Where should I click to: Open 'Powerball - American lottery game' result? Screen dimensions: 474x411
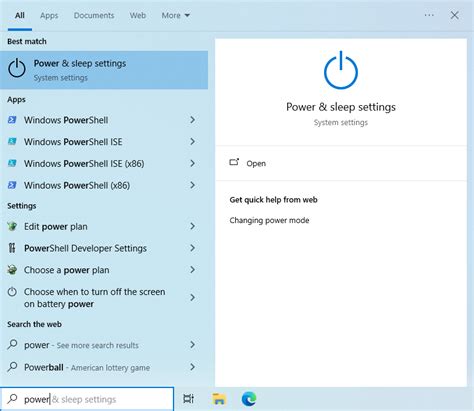click(104, 367)
